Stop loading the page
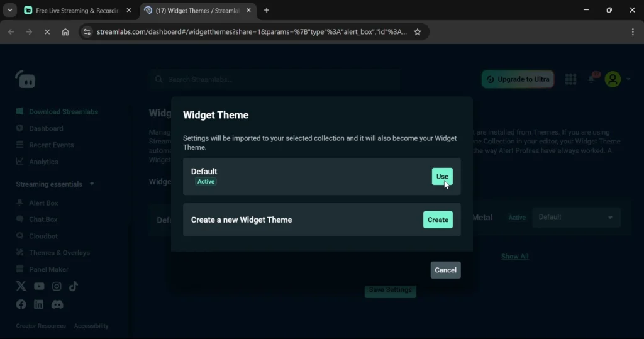 point(47,32)
